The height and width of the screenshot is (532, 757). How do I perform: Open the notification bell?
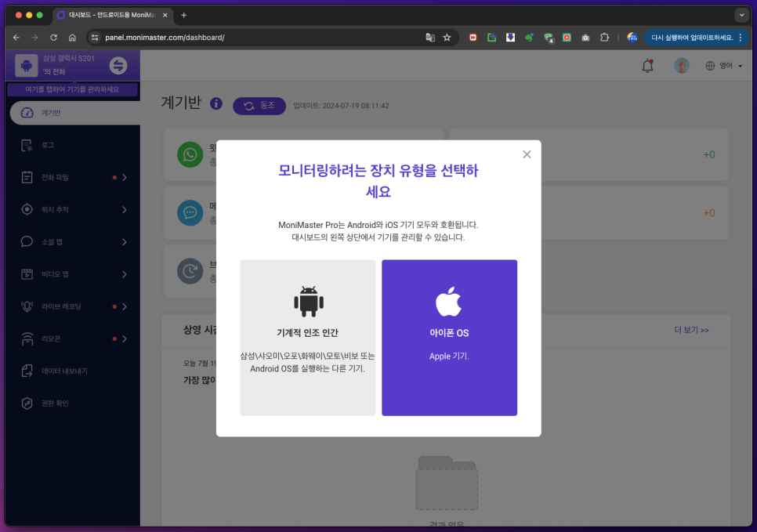coord(647,66)
